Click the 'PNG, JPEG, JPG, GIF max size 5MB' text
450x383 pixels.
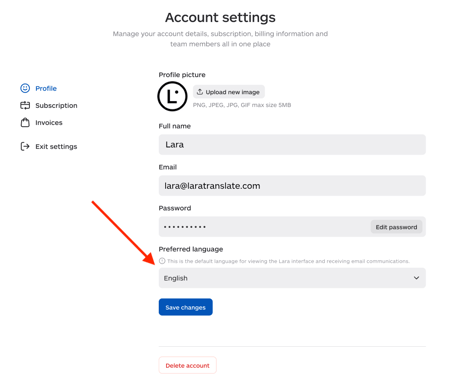click(x=242, y=105)
